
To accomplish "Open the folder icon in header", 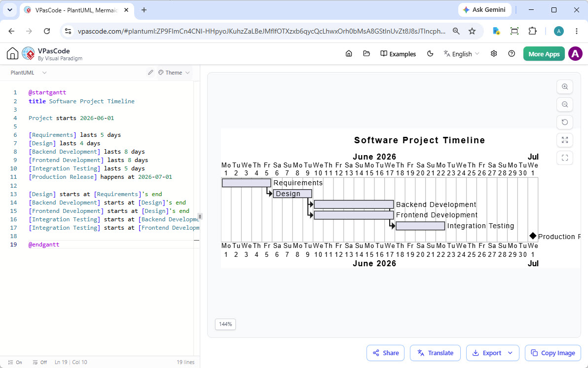I will click(x=367, y=54).
